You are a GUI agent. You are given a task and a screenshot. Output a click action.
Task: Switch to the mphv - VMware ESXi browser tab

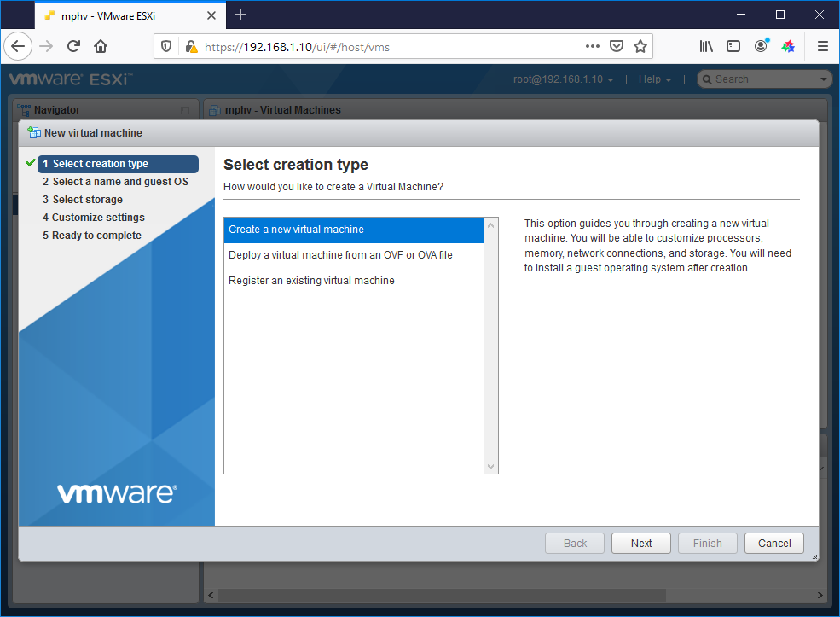point(111,15)
